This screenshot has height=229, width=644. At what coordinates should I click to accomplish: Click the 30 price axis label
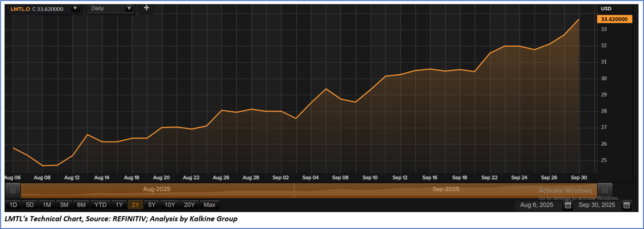603,79
